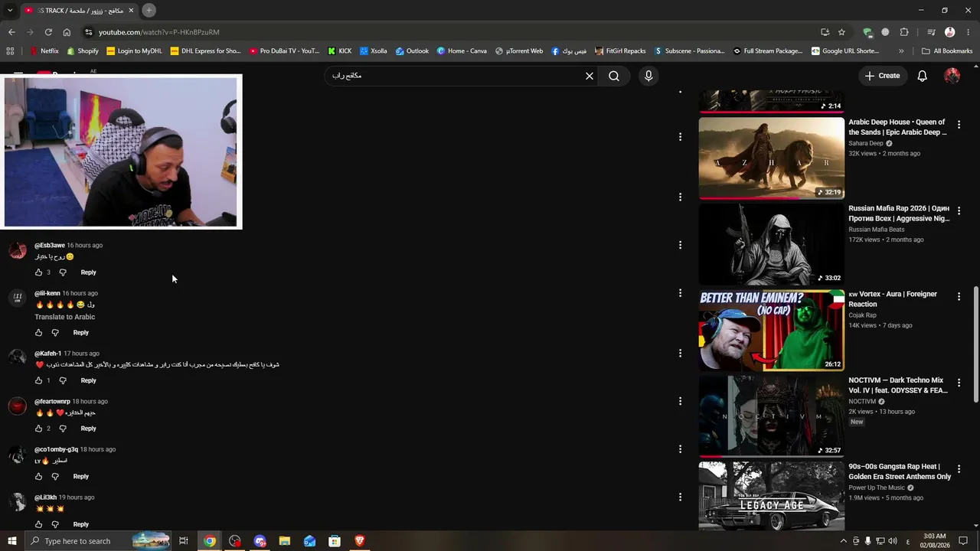Open the Chrome extensions puzzle menu
Image resolution: width=980 pixels, height=551 pixels.
tap(904, 32)
